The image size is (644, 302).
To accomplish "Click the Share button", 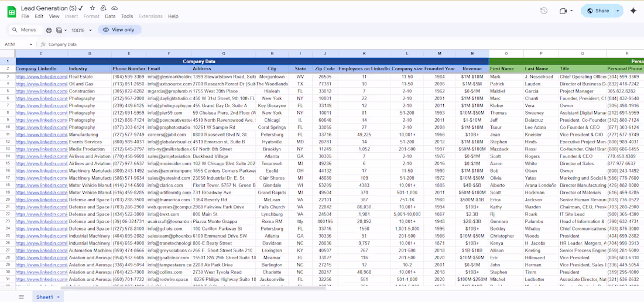I will (x=598, y=11).
